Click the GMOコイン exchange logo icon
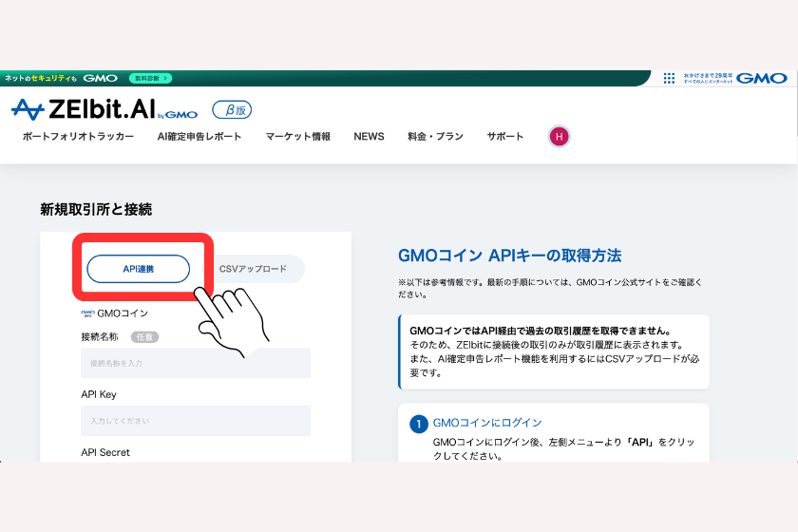The image size is (798, 532). (87, 313)
